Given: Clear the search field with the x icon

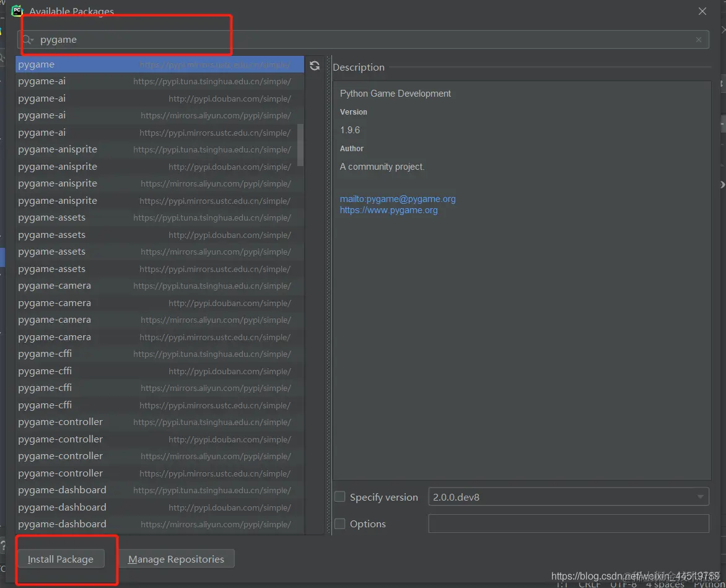Looking at the screenshot, I should (699, 40).
